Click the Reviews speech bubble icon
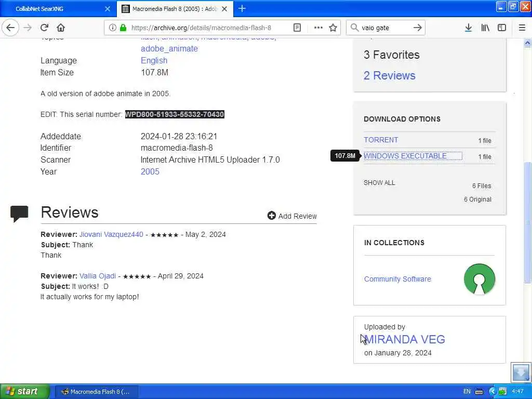The height and width of the screenshot is (399, 532). [19, 213]
